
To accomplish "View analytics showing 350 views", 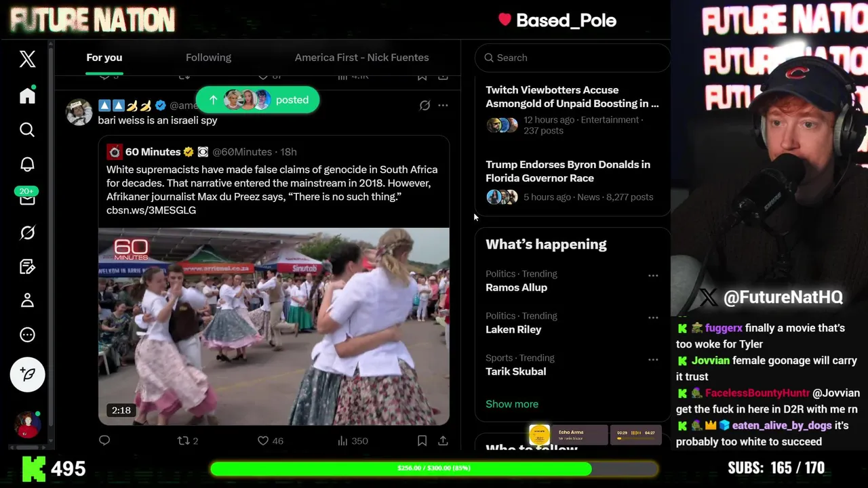I will [x=353, y=441].
